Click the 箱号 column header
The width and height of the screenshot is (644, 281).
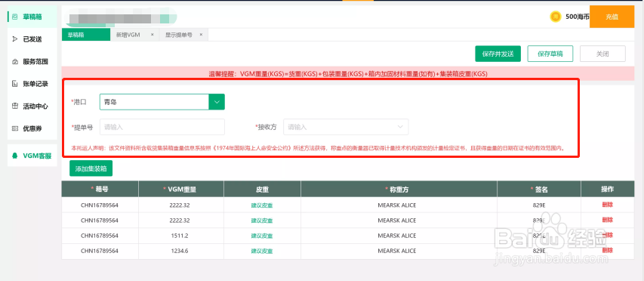point(100,189)
